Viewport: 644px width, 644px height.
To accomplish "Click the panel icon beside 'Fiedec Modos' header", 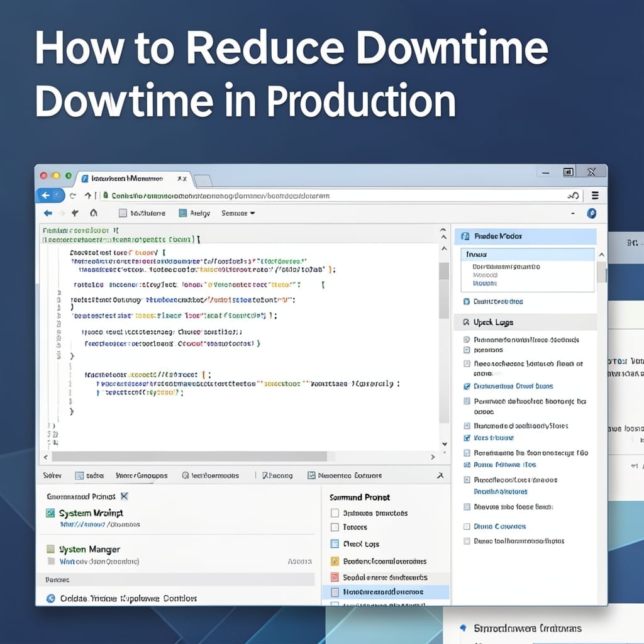I will click(x=465, y=236).
